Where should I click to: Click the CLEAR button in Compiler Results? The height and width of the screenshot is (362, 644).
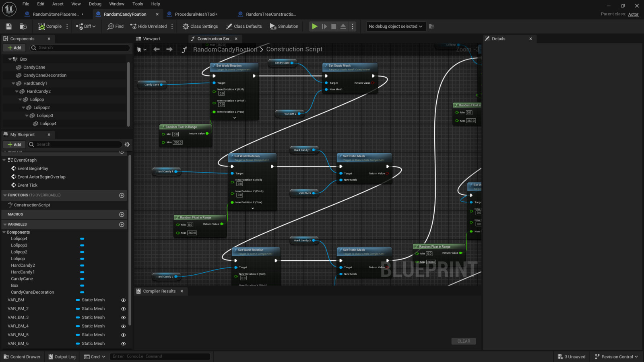pos(463,341)
